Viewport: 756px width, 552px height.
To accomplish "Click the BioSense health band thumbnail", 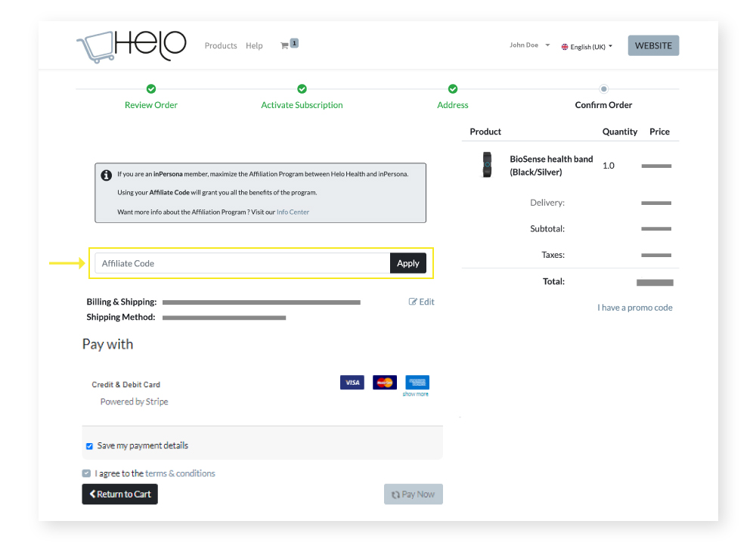I will (487, 165).
